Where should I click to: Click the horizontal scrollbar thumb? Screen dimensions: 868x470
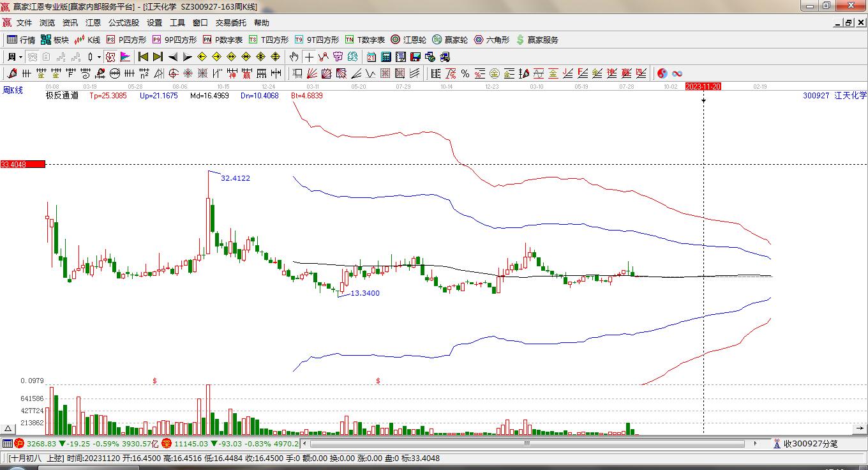pos(527,443)
